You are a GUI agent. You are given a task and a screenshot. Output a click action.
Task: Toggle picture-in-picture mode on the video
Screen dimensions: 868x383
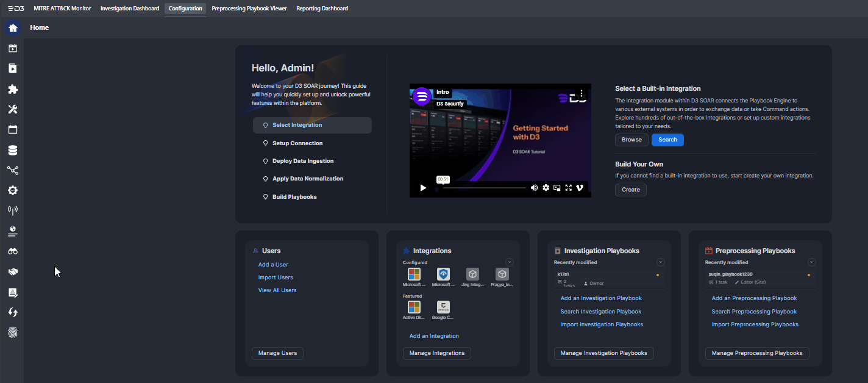557,188
